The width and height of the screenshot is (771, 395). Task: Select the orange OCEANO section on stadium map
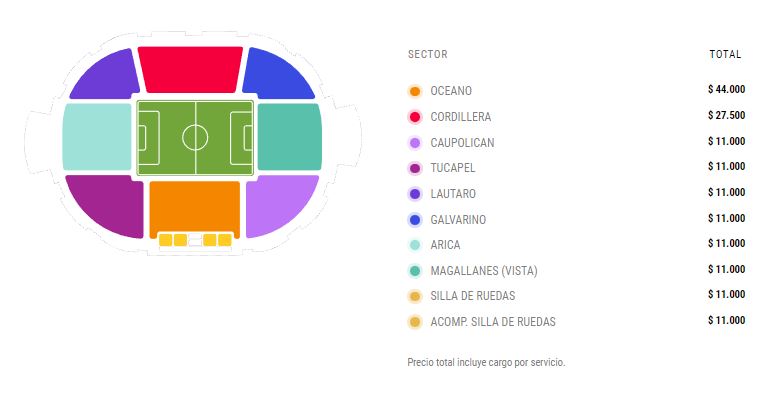click(195, 209)
